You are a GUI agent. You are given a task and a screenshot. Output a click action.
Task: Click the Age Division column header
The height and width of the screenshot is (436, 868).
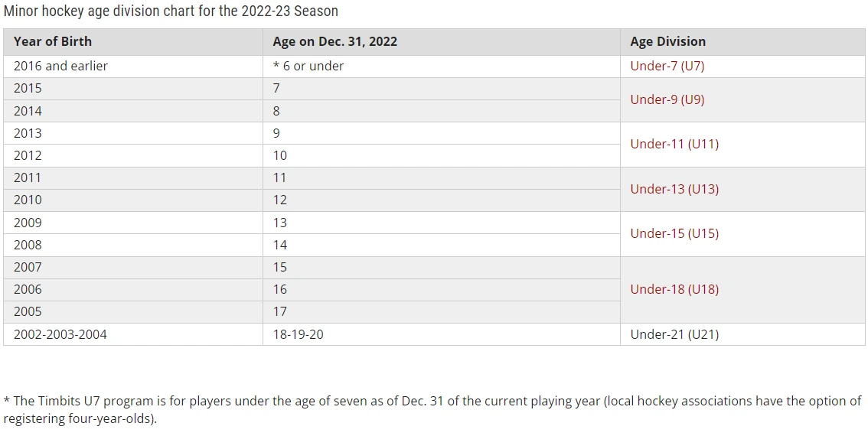[742, 42]
